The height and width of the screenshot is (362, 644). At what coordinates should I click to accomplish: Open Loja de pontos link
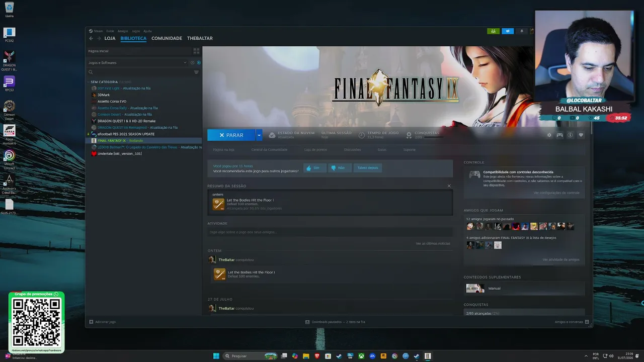(x=315, y=150)
